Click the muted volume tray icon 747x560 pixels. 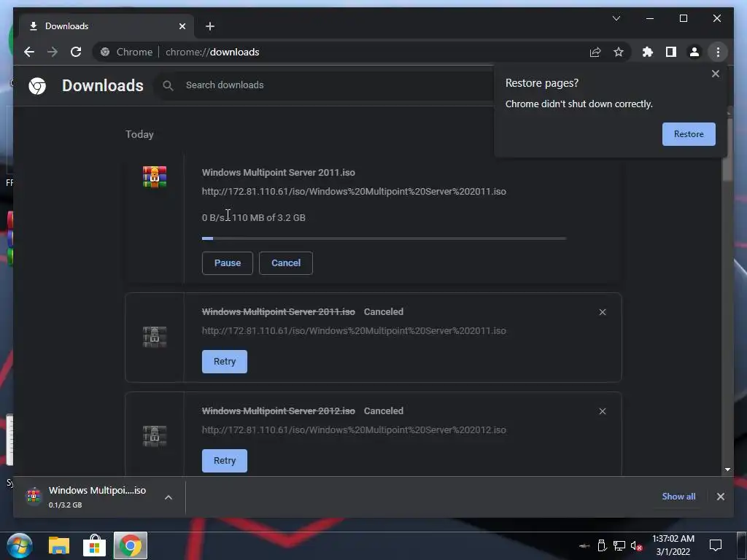636,545
